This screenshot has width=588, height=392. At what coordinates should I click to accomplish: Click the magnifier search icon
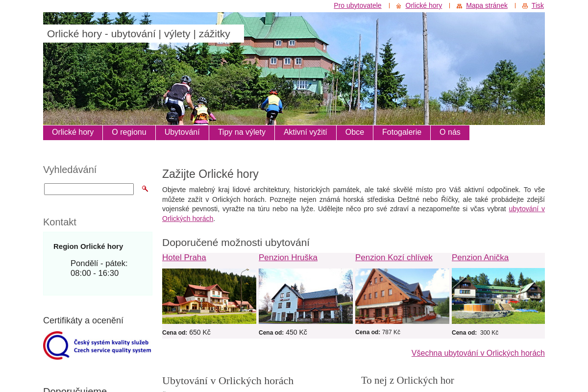[145, 189]
